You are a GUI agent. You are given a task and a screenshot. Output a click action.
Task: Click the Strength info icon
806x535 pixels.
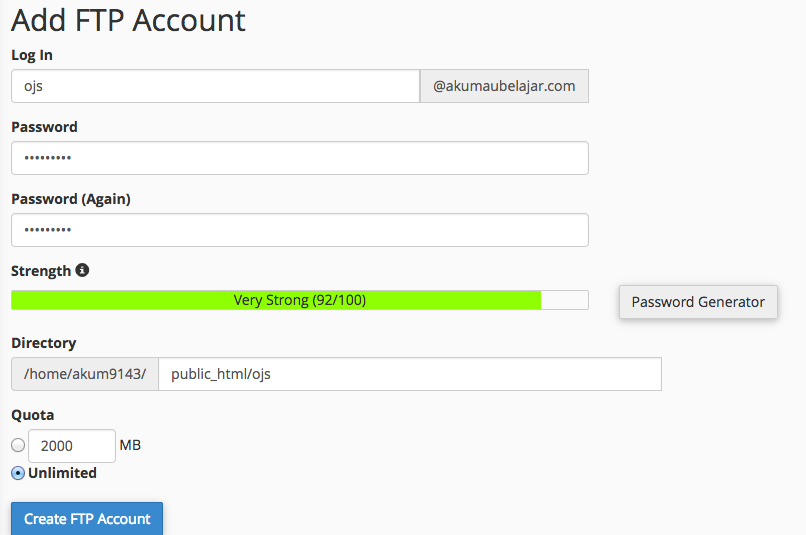83,270
